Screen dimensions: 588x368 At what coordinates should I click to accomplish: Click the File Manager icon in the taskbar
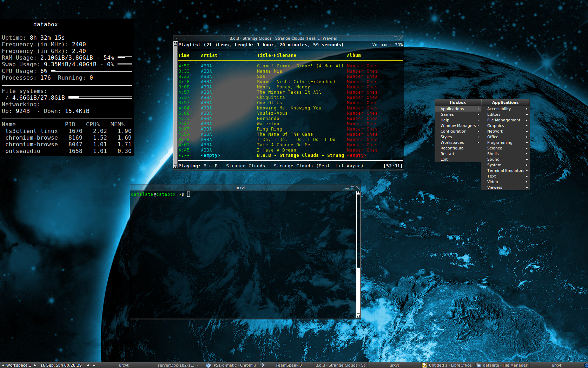[478, 365]
